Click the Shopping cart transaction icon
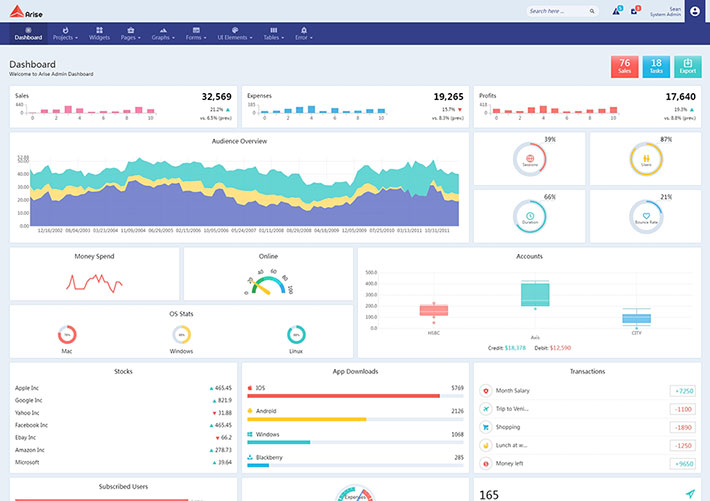Viewport: 710px width, 501px height. click(485, 427)
